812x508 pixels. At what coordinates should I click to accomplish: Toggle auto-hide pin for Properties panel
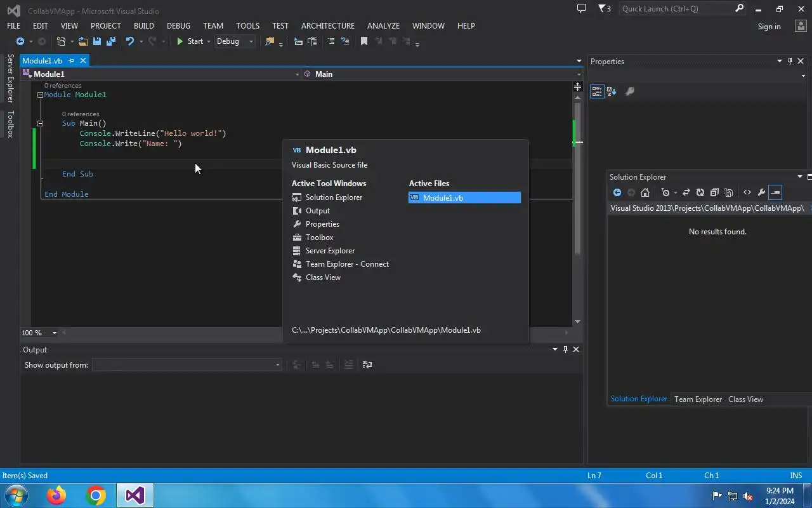pyautogui.click(x=790, y=61)
